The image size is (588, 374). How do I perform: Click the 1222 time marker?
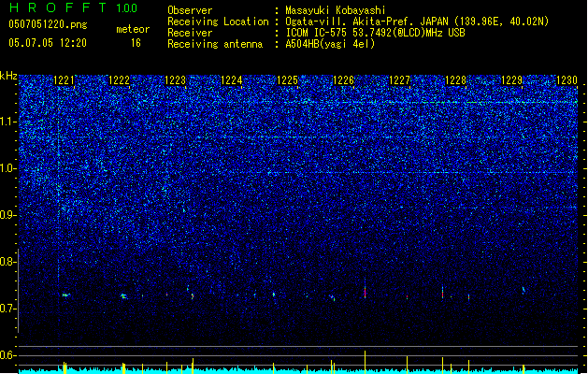tap(119, 80)
